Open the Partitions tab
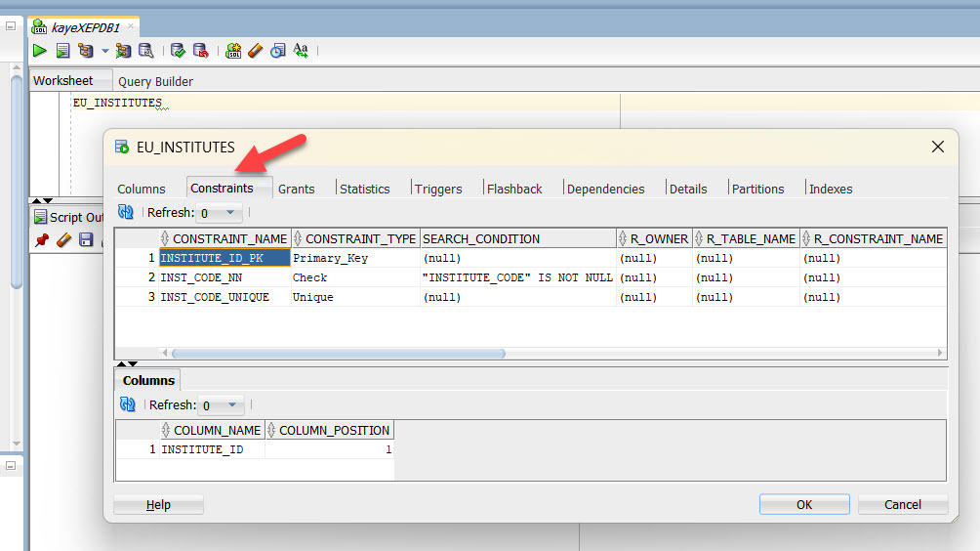 (757, 189)
